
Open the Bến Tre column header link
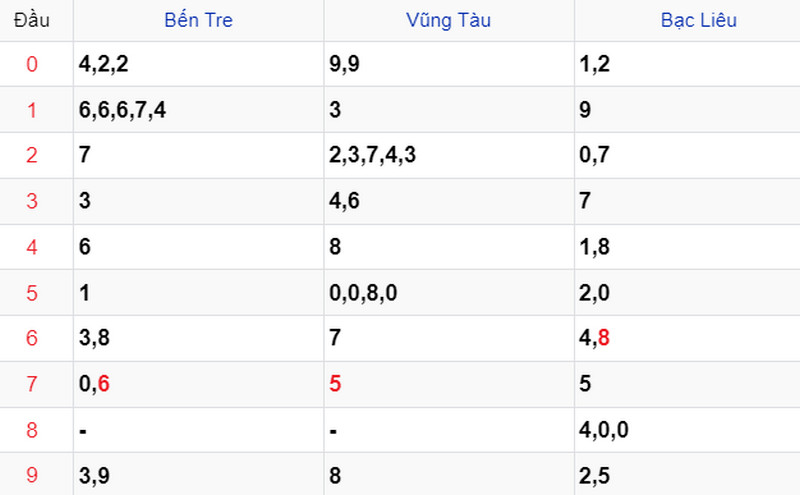(198, 20)
